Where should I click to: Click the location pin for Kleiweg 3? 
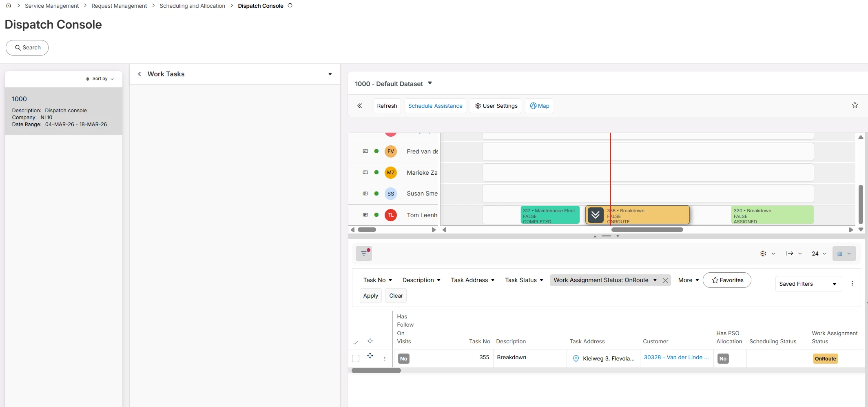[576, 359]
